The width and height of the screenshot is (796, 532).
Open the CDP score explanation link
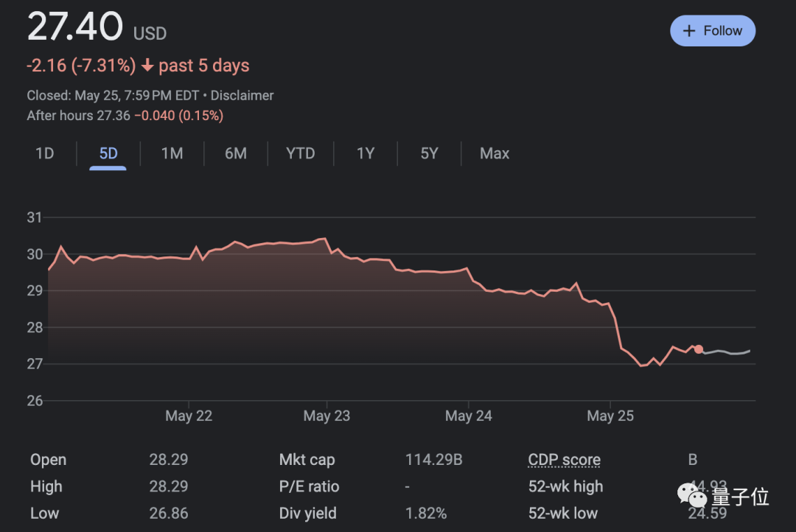pos(564,460)
